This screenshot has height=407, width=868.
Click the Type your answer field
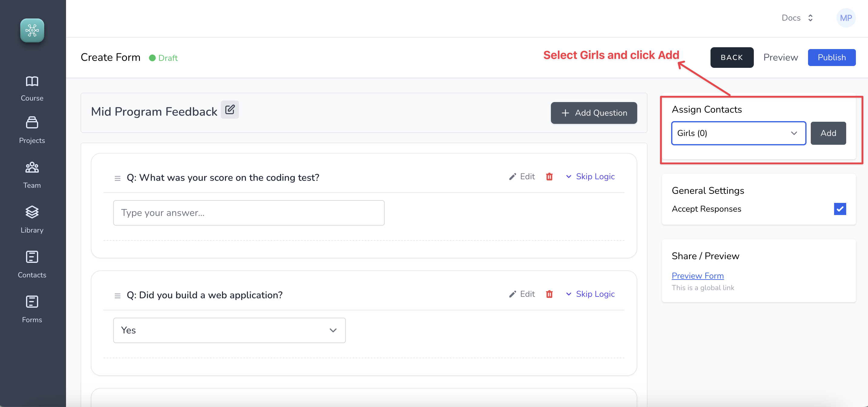click(x=249, y=213)
